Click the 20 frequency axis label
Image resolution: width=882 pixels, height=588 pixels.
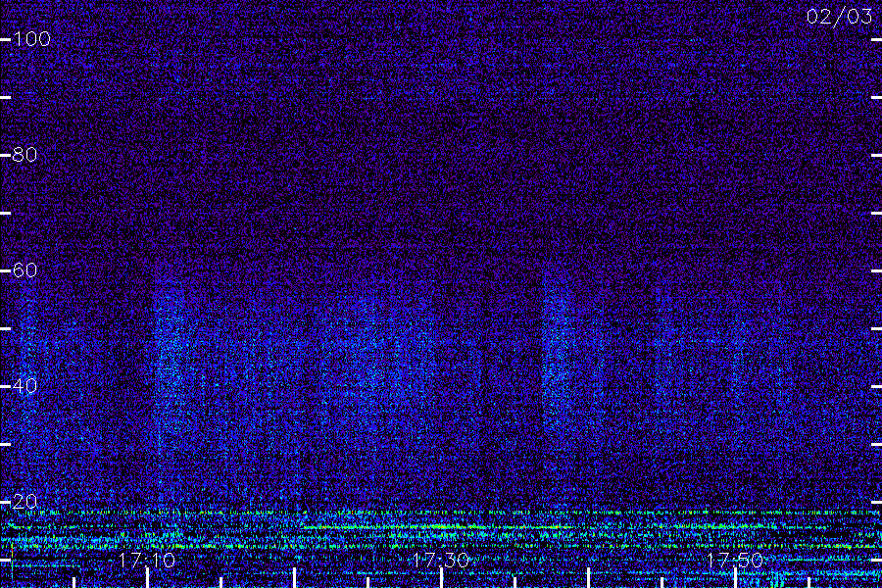[24, 502]
